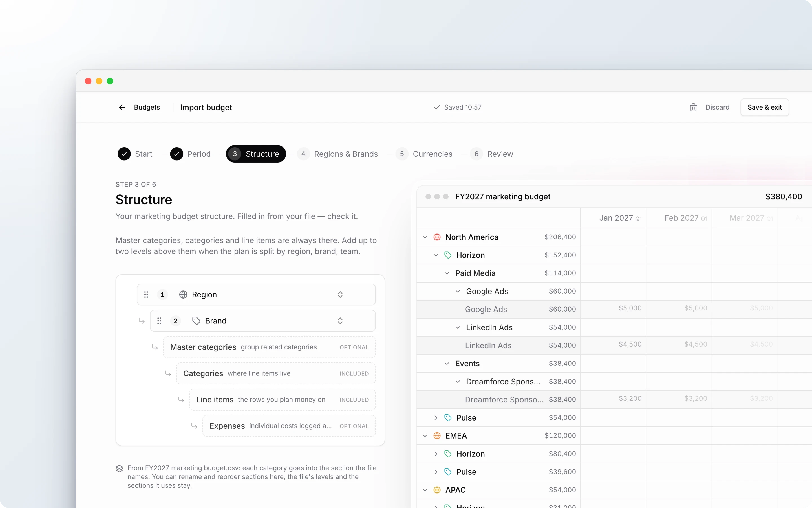Click the tag icon beside Horizon $80,400

point(448,454)
